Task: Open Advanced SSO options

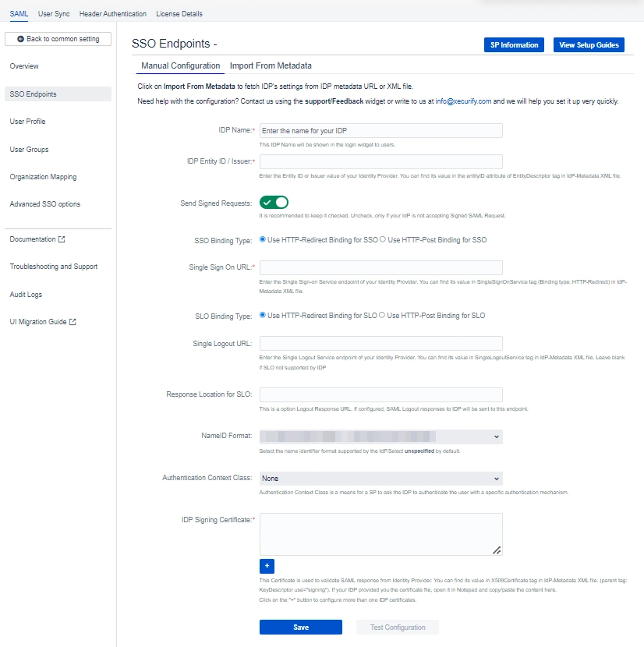Action: coord(45,203)
